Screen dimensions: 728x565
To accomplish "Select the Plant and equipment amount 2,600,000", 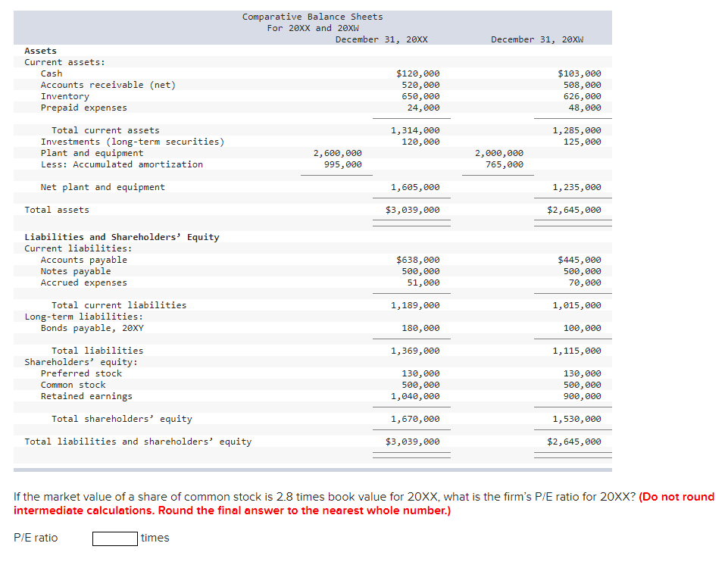I will pyautogui.click(x=337, y=152).
